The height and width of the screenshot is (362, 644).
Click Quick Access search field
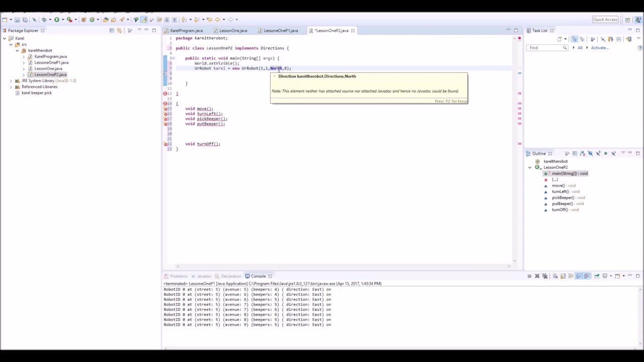(605, 20)
